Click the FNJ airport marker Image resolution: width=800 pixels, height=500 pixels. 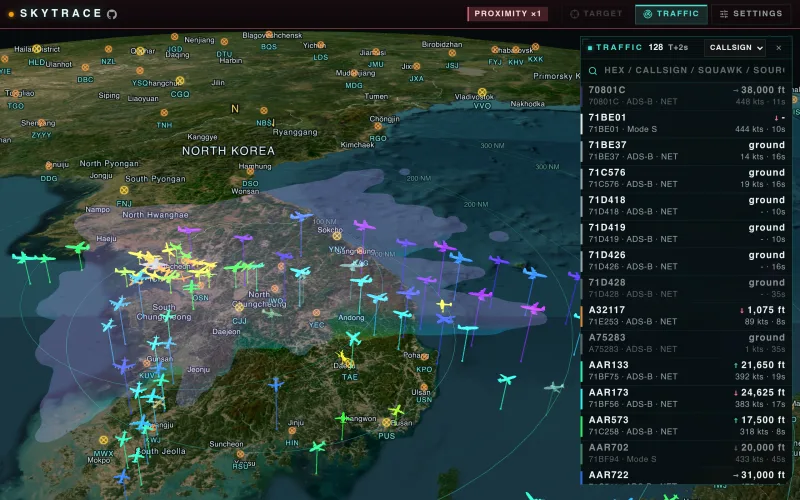[124, 190]
